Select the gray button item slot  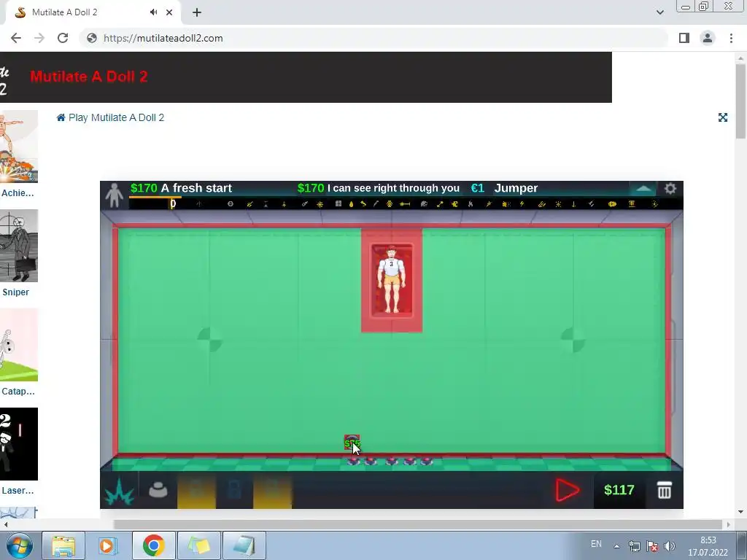coord(158,490)
